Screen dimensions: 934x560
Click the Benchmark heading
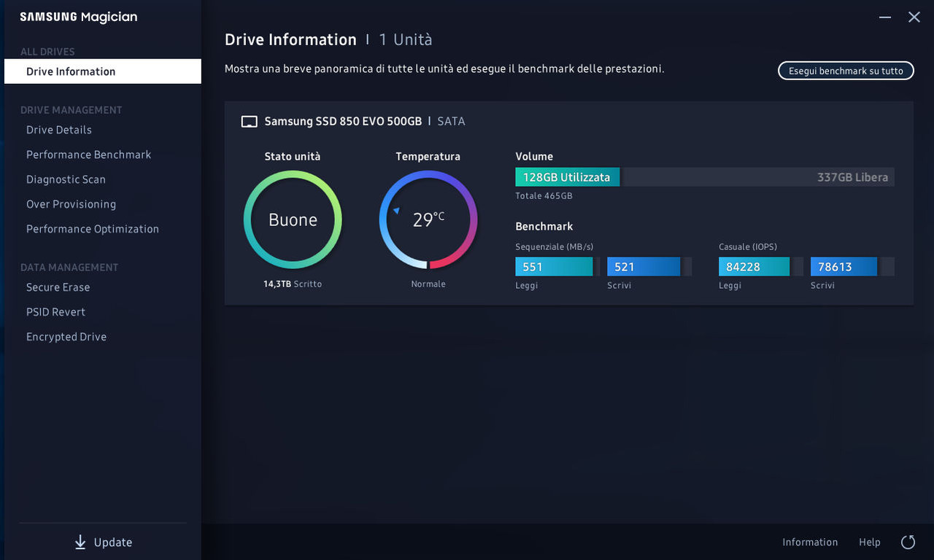544,226
